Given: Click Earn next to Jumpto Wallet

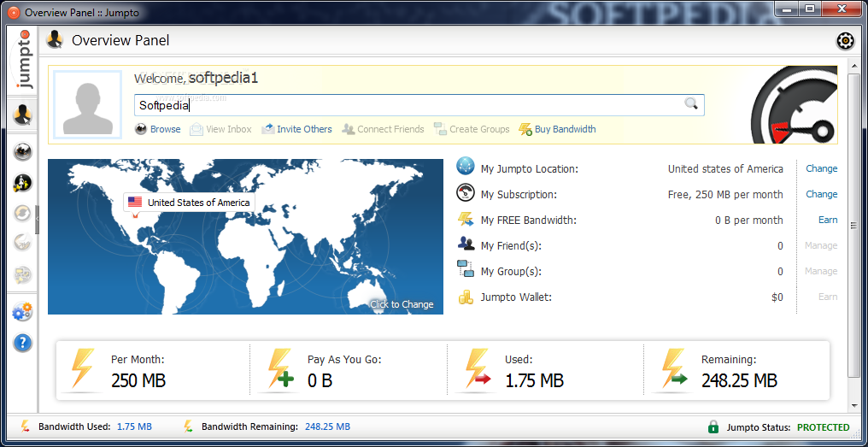Looking at the screenshot, I should [828, 297].
